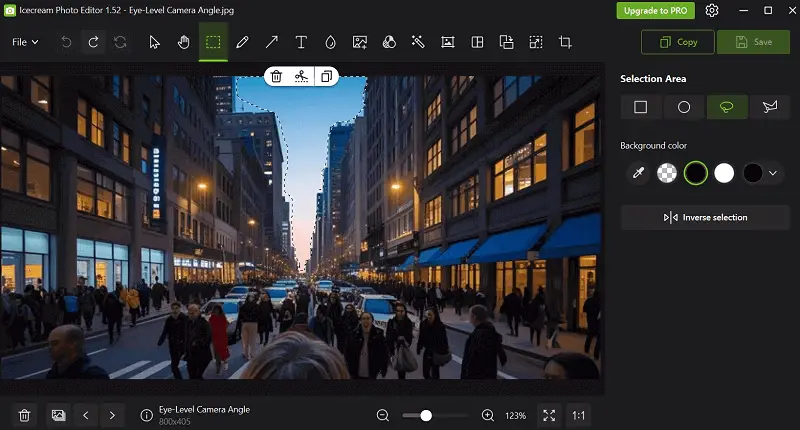Viewport: 800px width, 430px height.
Task: Open the settings gear
Action: 712,11
